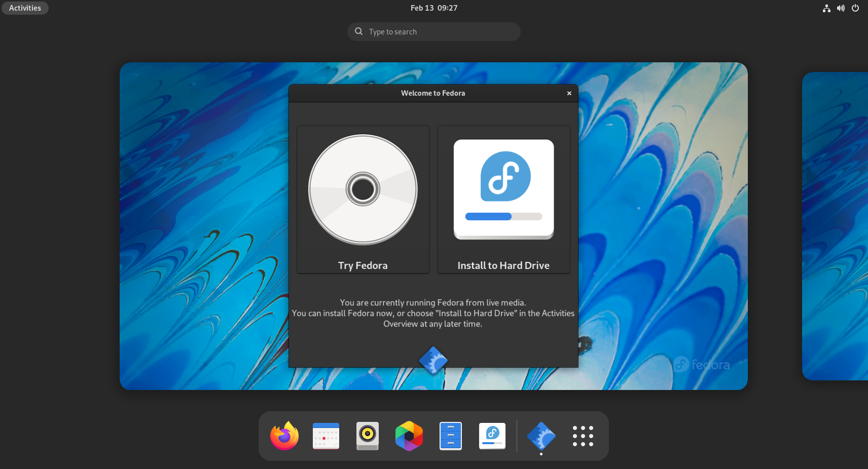Select Install to Hard Drive
Screen dimensions: 868x469
click(x=503, y=199)
